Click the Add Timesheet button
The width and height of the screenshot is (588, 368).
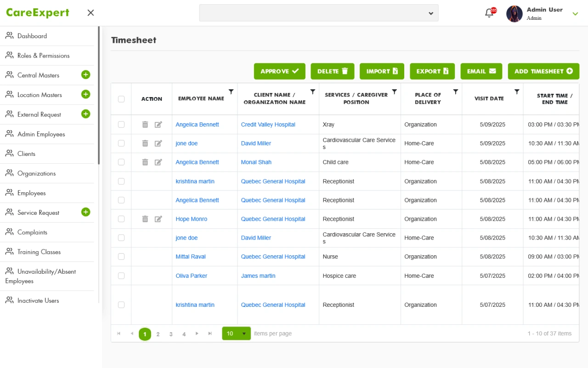pos(543,71)
